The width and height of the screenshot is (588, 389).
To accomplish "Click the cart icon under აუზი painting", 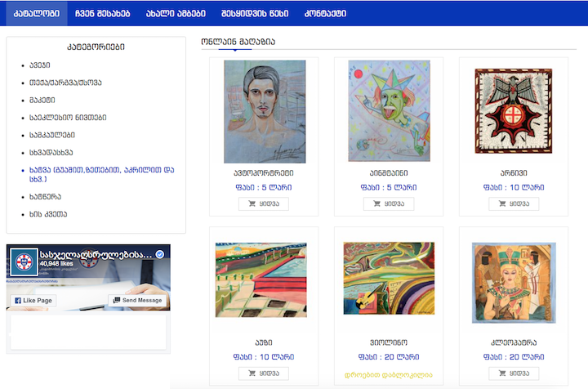I will [x=252, y=373].
